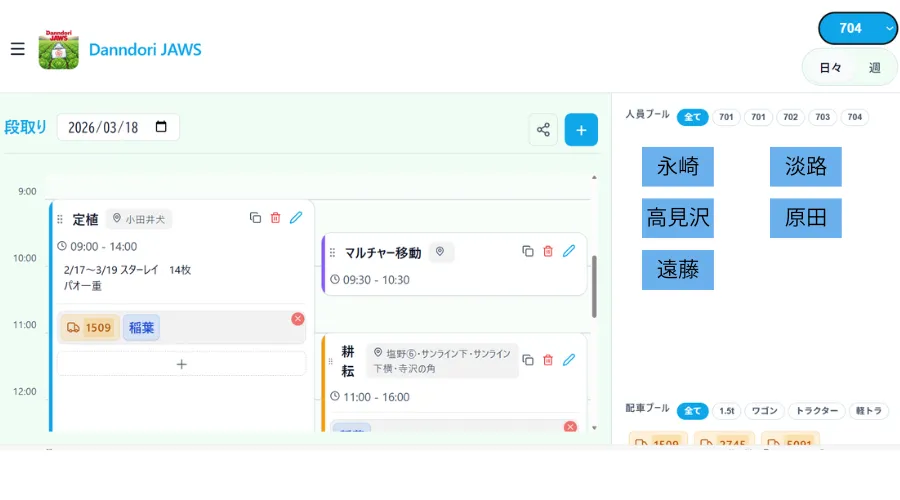Image resolution: width=900 pixels, height=500 pixels.
Task: Filter personnel pool by 703
Action: tap(822, 117)
